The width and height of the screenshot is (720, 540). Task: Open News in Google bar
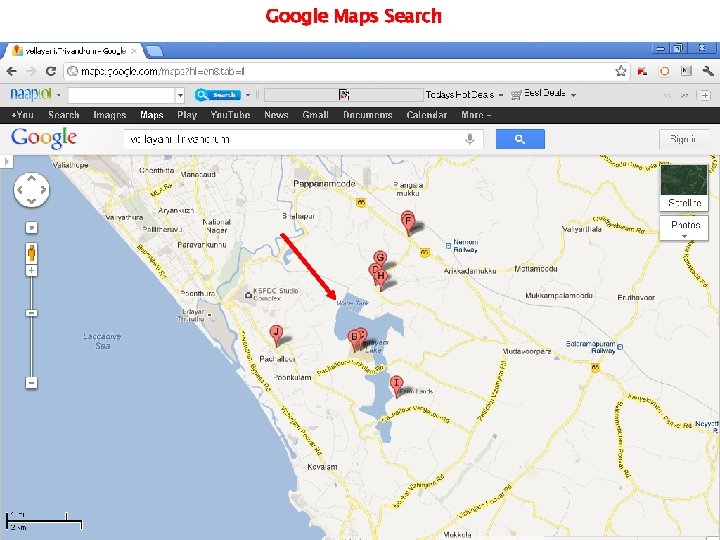276,115
